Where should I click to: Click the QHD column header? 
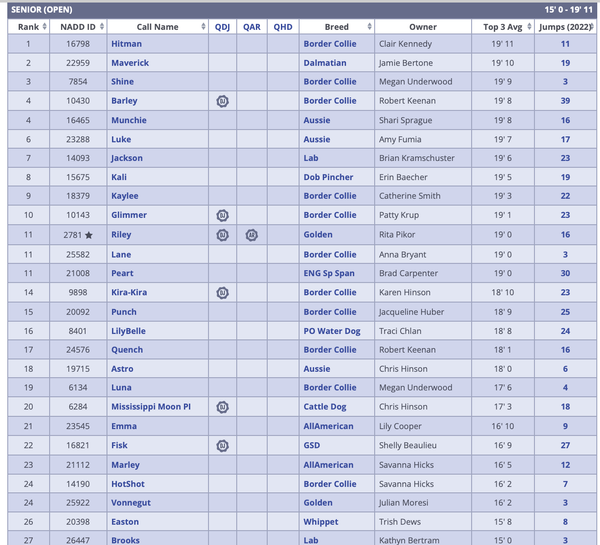tap(283, 27)
